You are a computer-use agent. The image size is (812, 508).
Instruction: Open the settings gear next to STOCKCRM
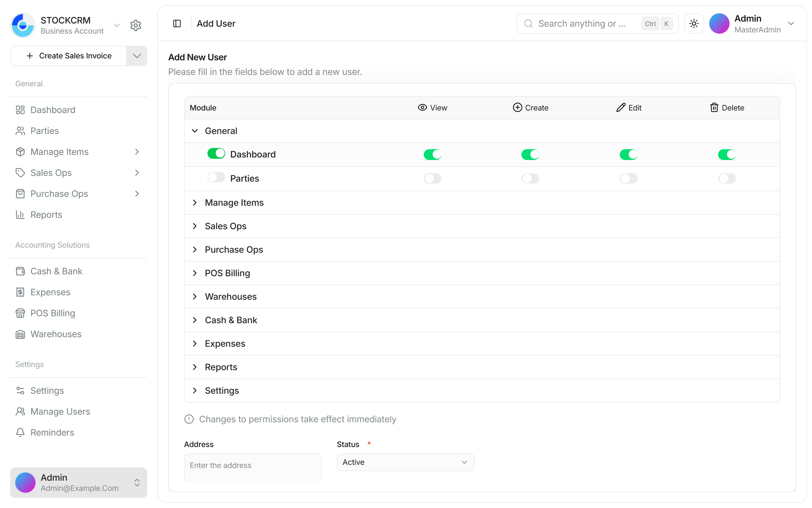(x=135, y=25)
